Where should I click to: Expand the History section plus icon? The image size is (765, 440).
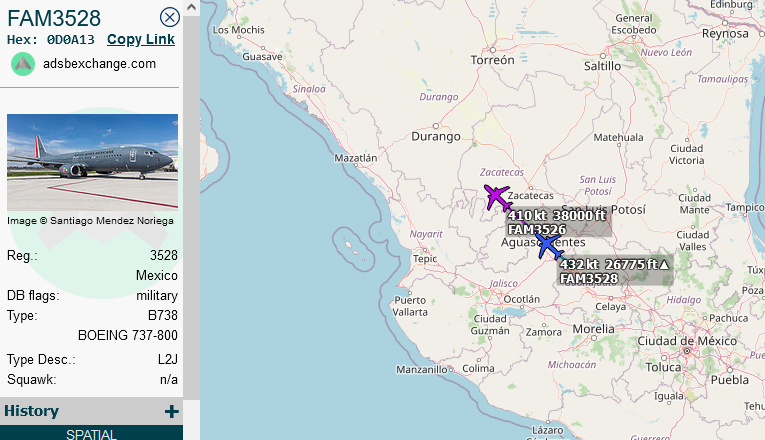(x=171, y=412)
